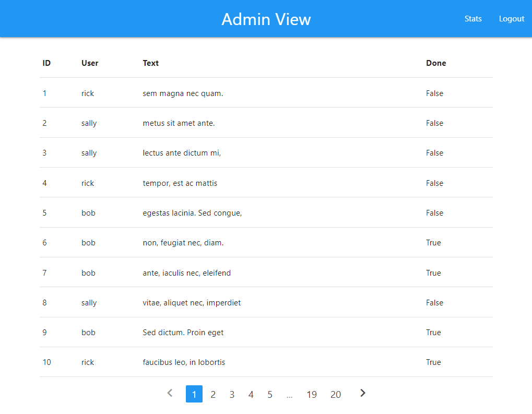This screenshot has width=532, height=414.
Task: Sort the table by User column
Action: coord(89,63)
